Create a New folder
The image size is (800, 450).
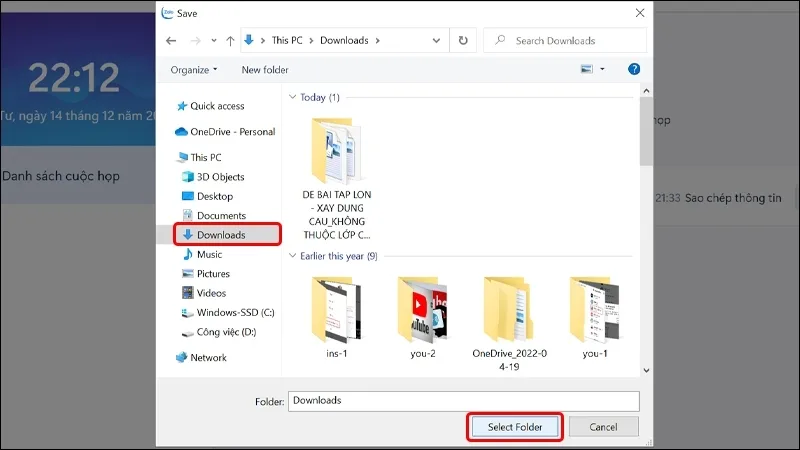[265, 70]
